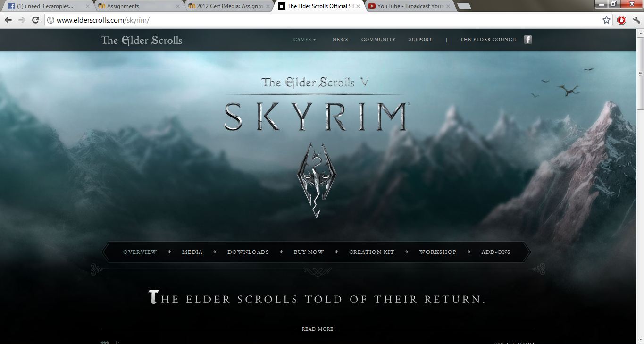Click the scrollbar up arrow
Viewport: 644px width, 344px height.
coord(640,33)
